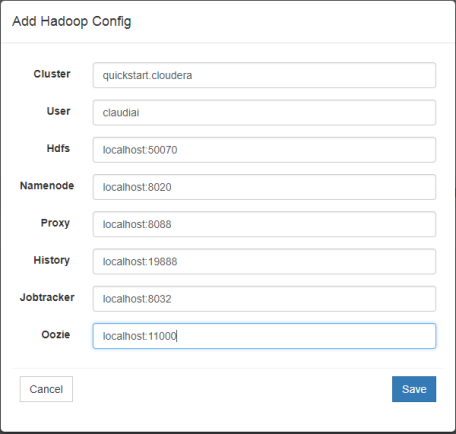Image resolution: width=456 pixels, height=434 pixels.
Task: Click the footer space between Cancel and Save
Action: pos(232,389)
